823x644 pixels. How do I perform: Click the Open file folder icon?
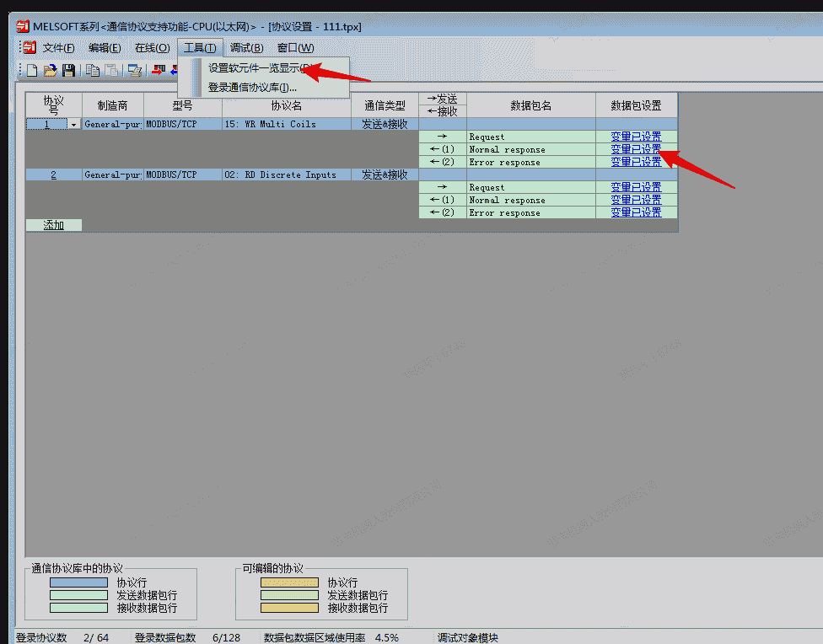50,71
